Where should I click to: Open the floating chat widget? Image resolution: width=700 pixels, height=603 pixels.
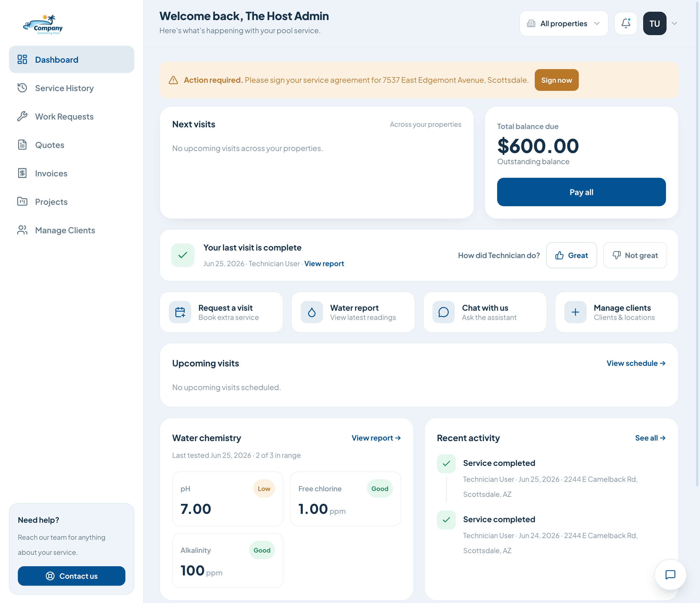(x=670, y=574)
